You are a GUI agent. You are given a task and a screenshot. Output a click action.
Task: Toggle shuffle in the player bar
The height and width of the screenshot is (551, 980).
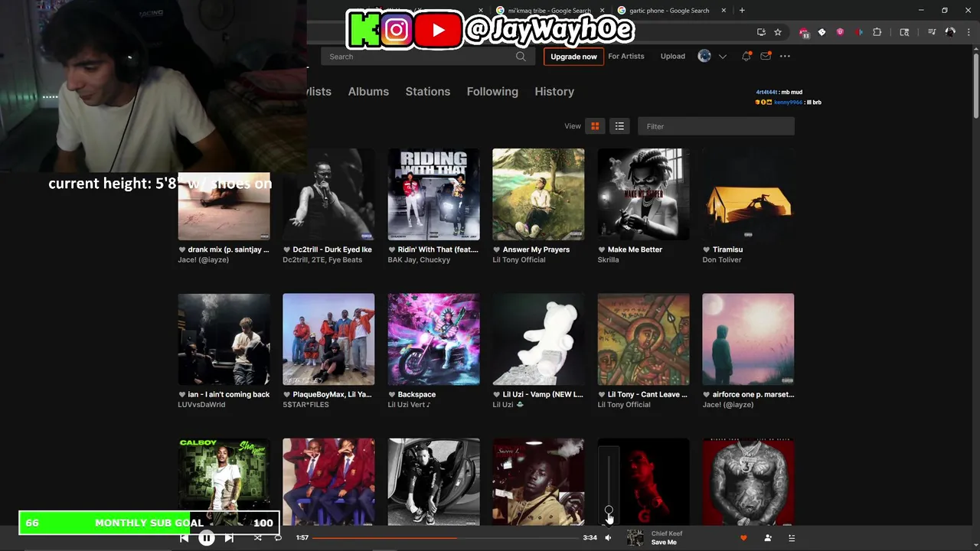point(257,538)
